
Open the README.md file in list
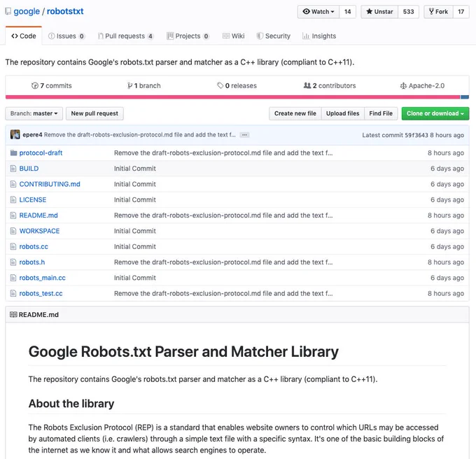(38, 216)
